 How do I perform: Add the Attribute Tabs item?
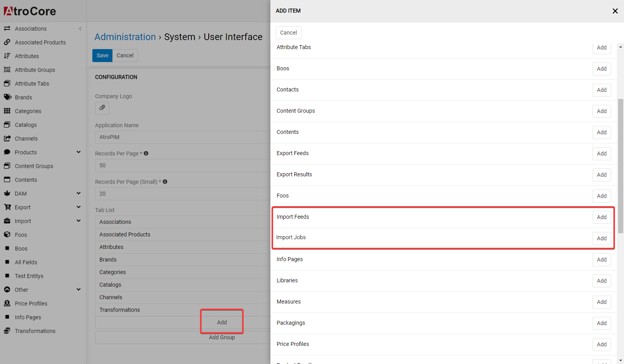point(602,48)
